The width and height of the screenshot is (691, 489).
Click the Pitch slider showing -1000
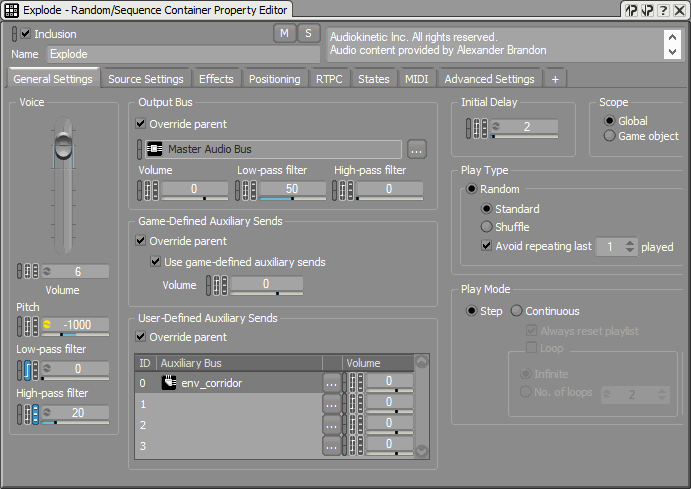[75, 326]
